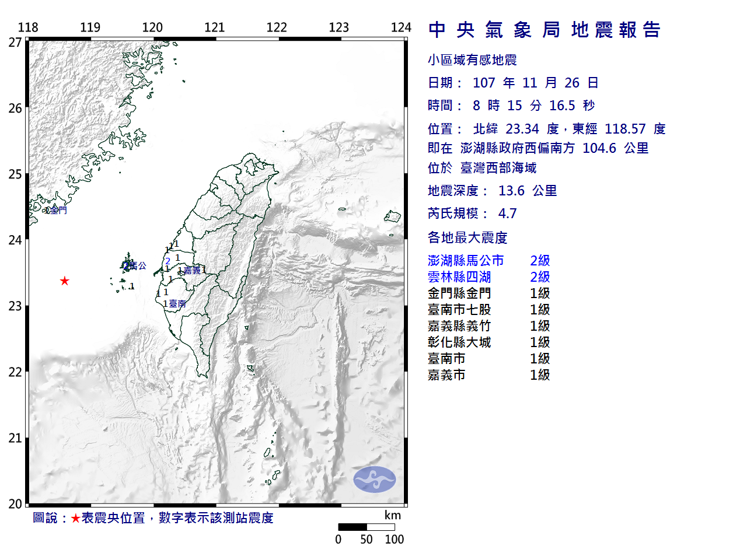Viewport: 747px width, 560px height.
Task: Select the 澎湖縣馬公市 entry in intensity list
Action: [x=466, y=261]
